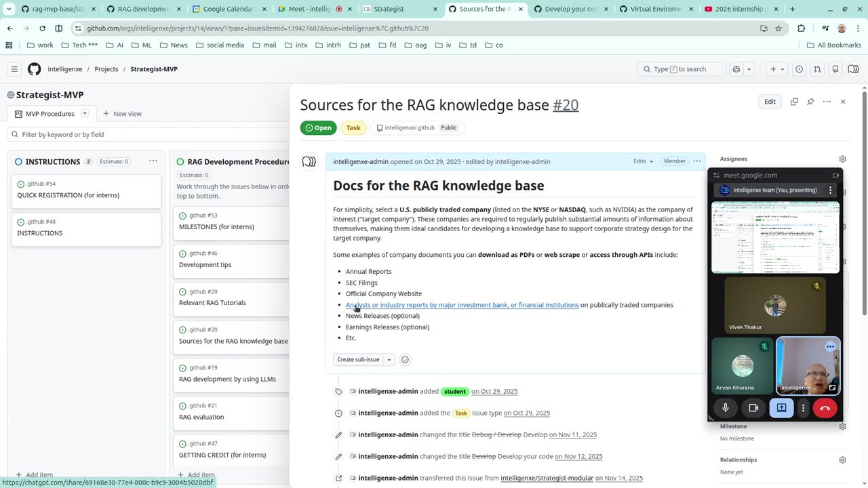Screen dimensions: 868x488
Task: Open pull requests icon in GitHub header
Action: 817,69
